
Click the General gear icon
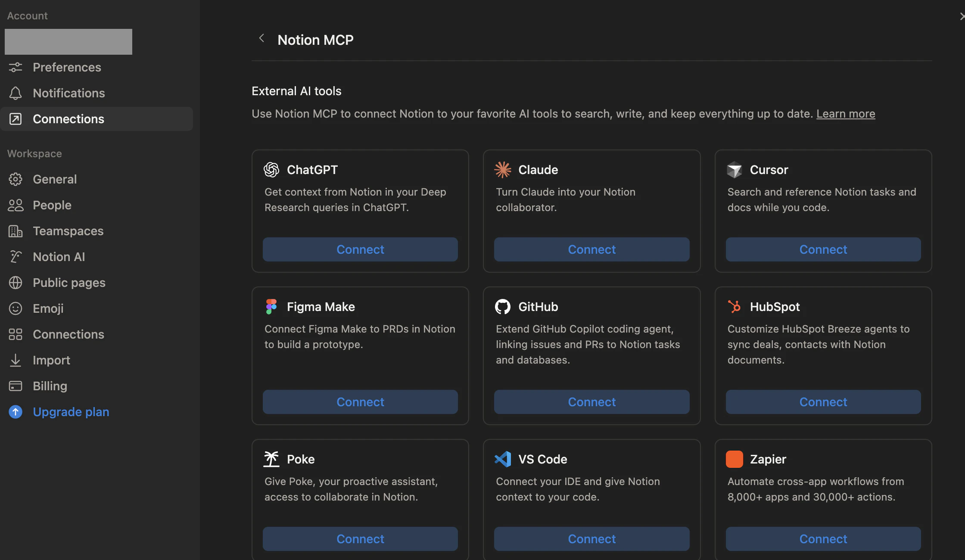click(x=16, y=179)
